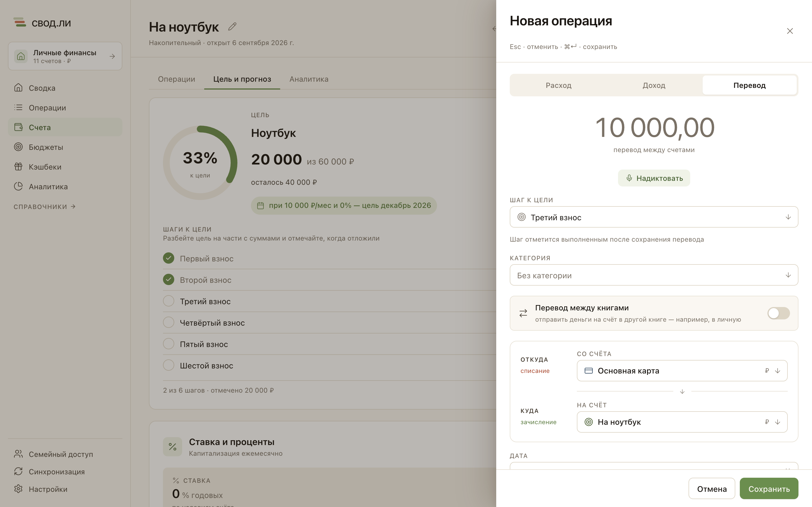
Task: Open Аналитика pie chart icon in sidebar
Action: click(x=18, y=186)
